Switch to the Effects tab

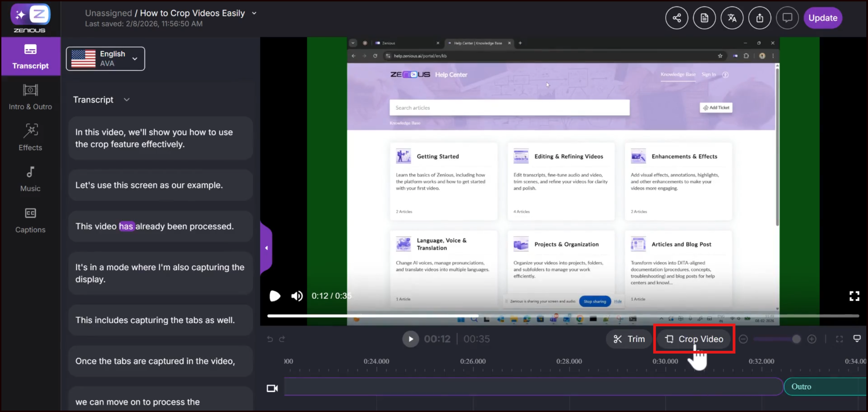point(30,137)
